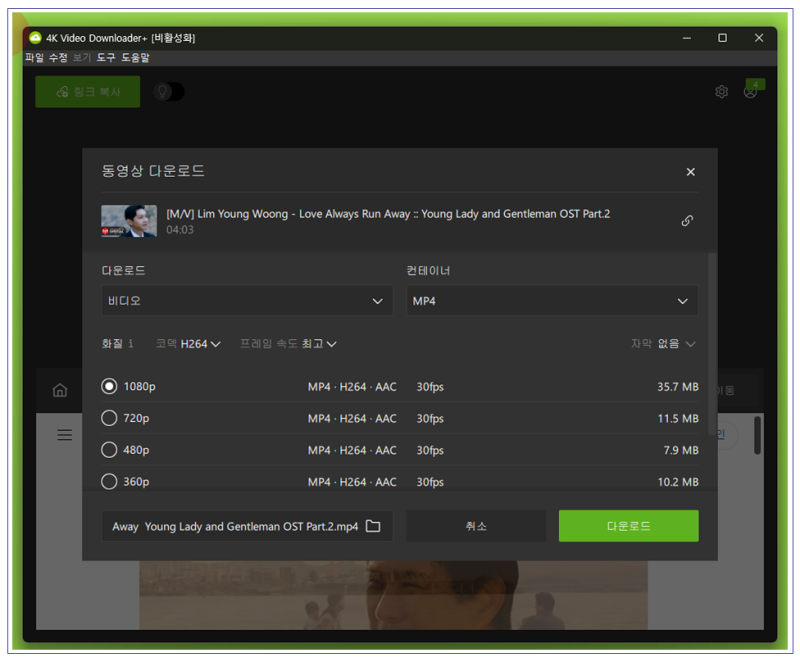Click the 4K Video Downloader app logo
The width and height of the screenshot is (800, 662).
pyautogui.click(x=35, y=38)
